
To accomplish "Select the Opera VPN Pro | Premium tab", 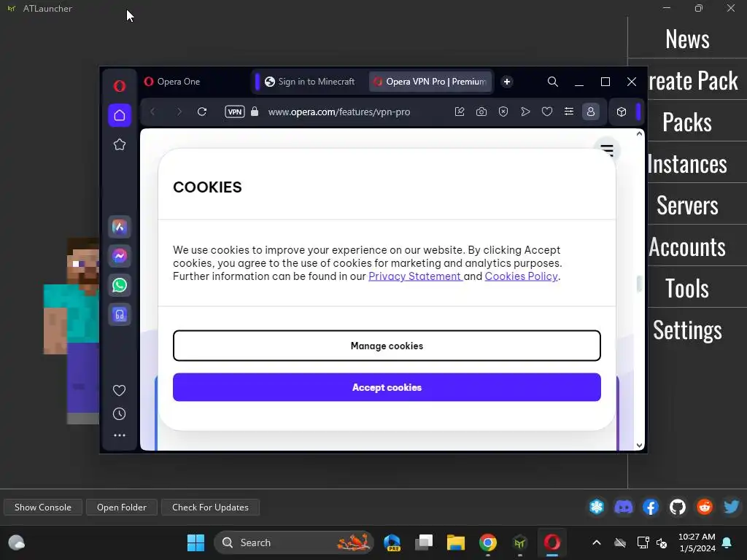I will click(x=430, y=82).
